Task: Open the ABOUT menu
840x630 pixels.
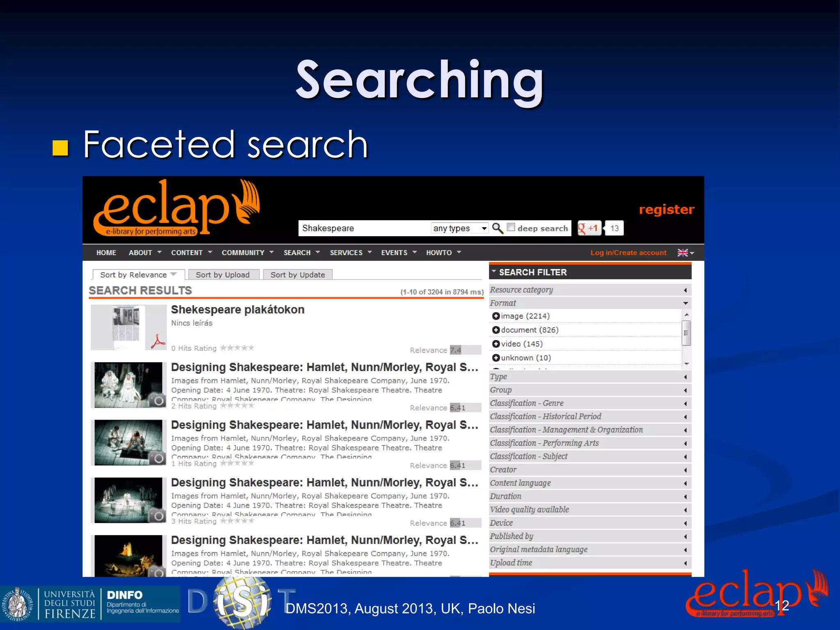Action: coord(145,253)
